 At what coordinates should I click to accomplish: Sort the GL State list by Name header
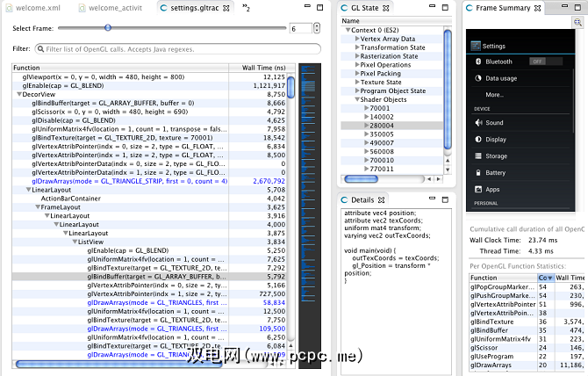(395, 21)
